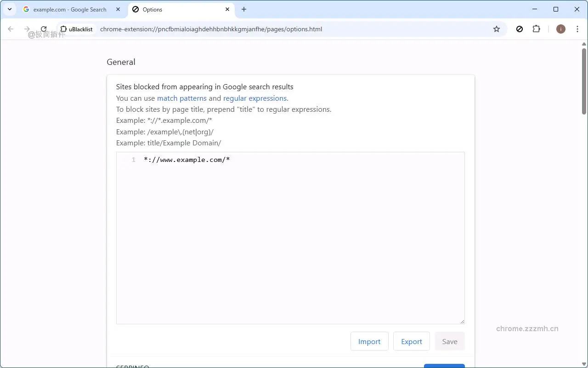
Task: Open the regular expressions link
Action: click(x=255, y=98)
